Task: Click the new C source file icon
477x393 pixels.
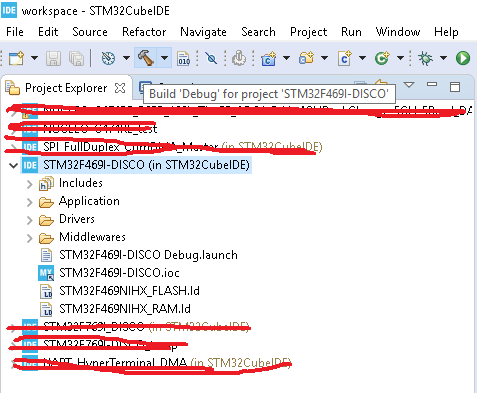Action: pos(345,58)
